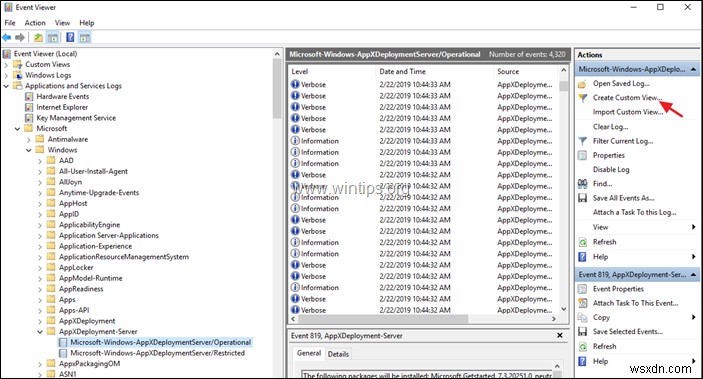
Task: Expand the Windows Logs tree node
Action: 6,75
